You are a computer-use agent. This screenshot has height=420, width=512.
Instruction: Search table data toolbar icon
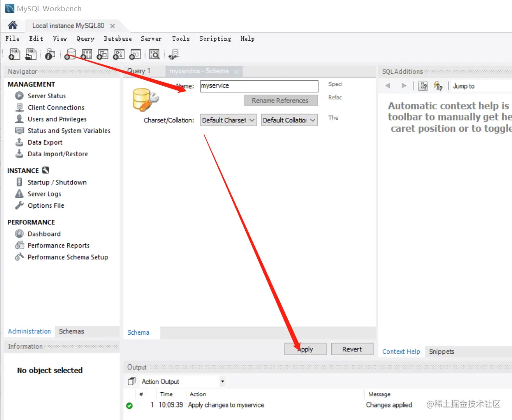[154, 54]
